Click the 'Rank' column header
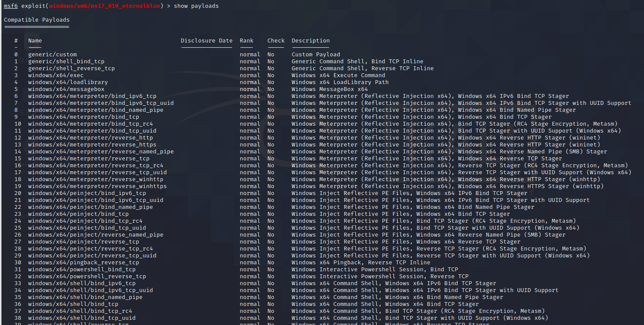The width and height of the screenshot is (644, 325). [x=247, y=41]
